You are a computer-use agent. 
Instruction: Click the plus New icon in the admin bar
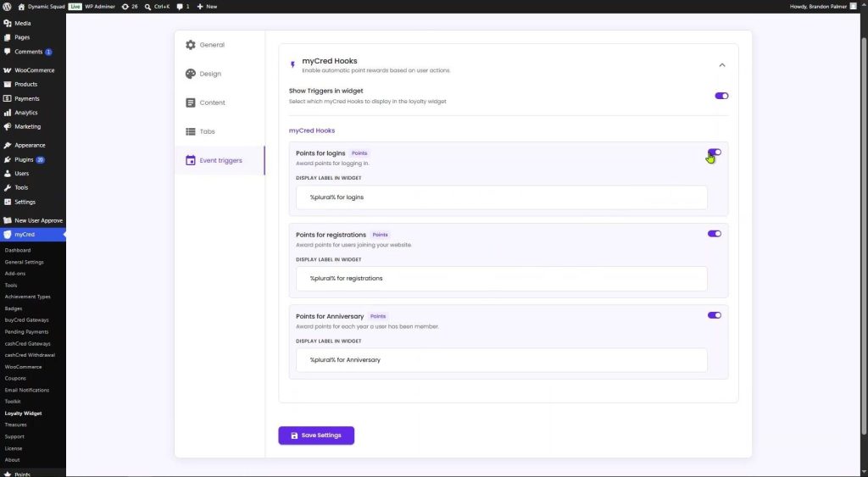point(200,7)
